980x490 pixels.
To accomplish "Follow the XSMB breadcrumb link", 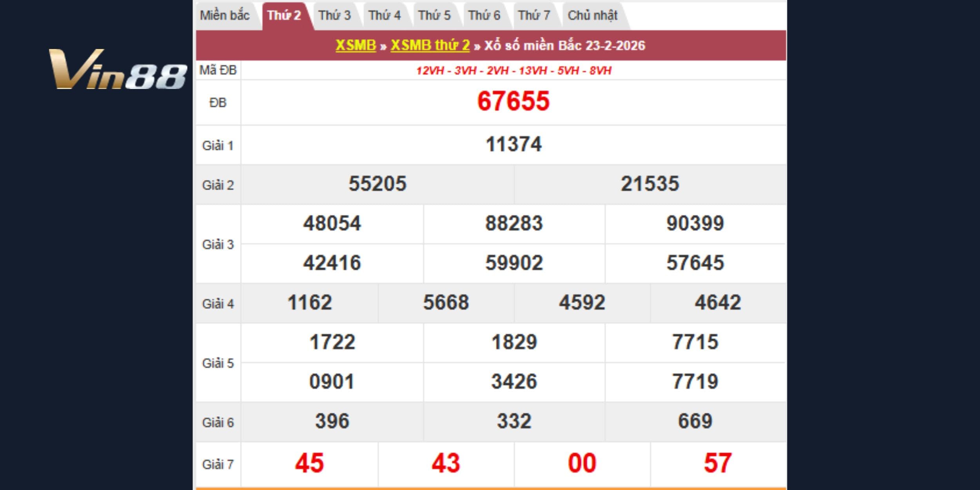I will (x=356, y=45).
